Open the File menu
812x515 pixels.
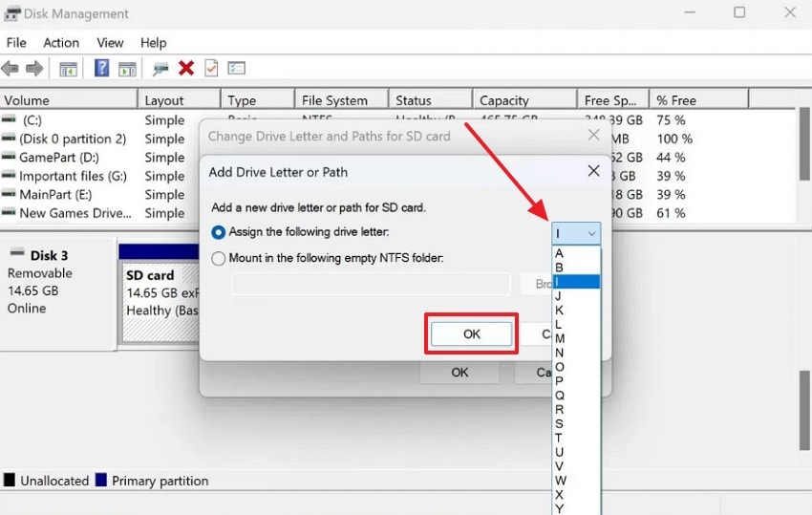coord(16,43)
